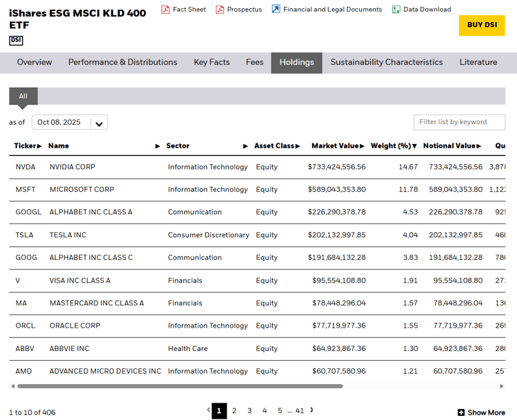The height and width of the screenshot is (420, 517).
Task: Open the Literature tab
Action: pos(478,62)
